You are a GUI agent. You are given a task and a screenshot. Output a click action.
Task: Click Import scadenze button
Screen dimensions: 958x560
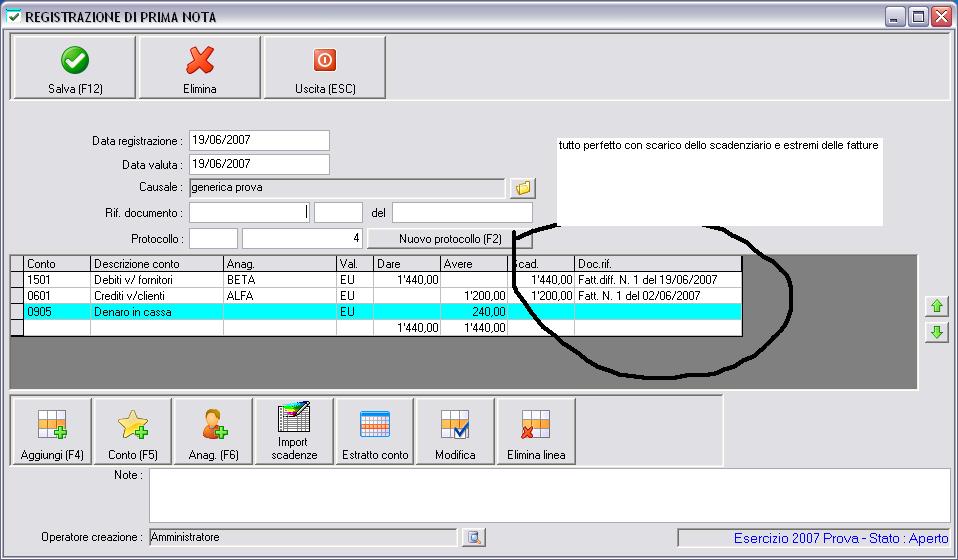294,431
